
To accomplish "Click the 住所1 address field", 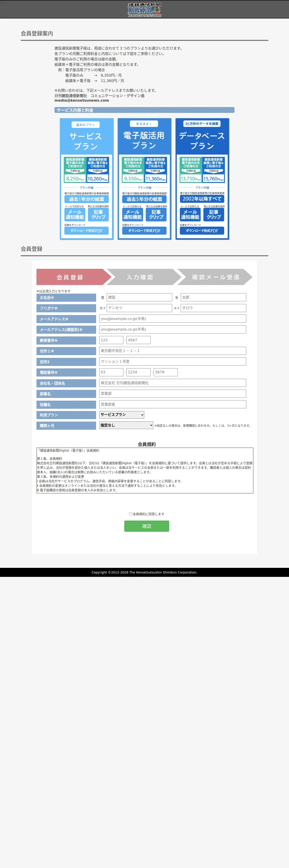I will 173,351.
